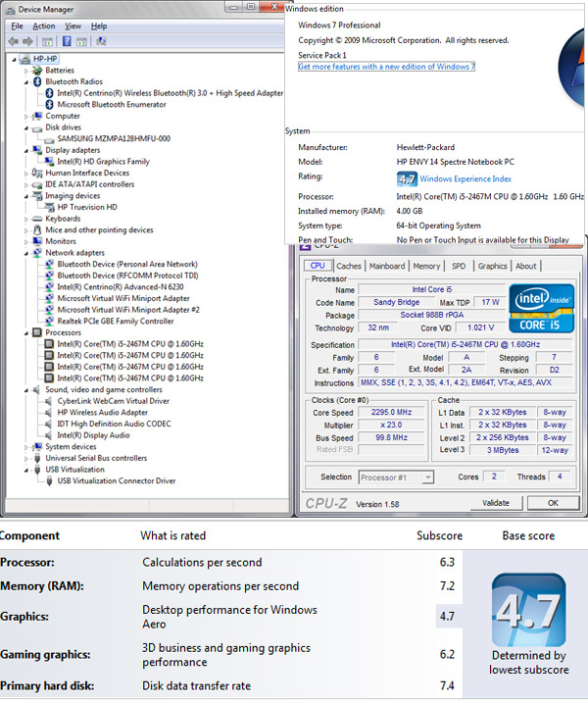Collapse the Network adapters tree node
The height and width of the screenshot is (703, 588).
tap(26, 253)
